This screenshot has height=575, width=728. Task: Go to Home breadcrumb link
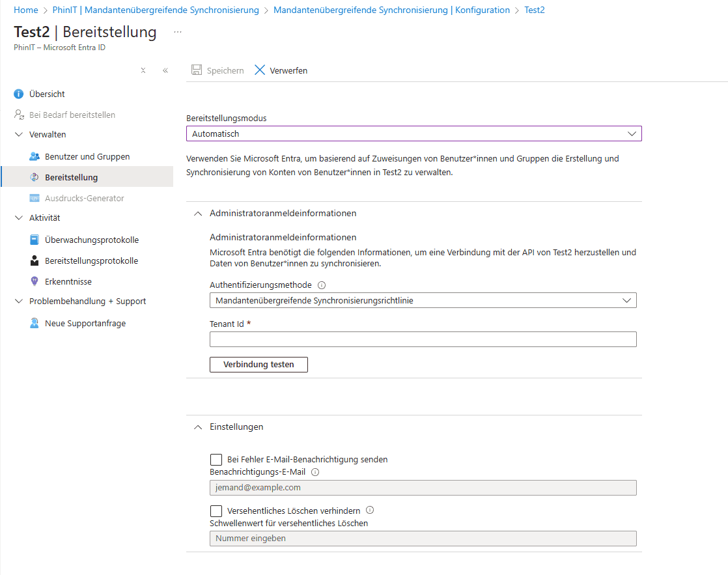pos(25,10)
